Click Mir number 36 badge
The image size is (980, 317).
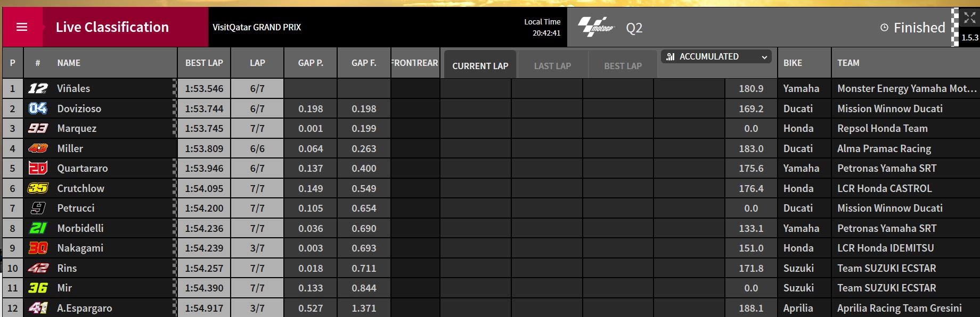point(38,288)
